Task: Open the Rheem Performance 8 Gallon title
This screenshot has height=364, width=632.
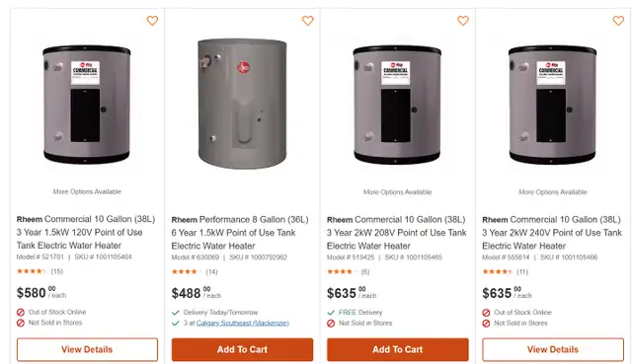Action: (240, 233)
